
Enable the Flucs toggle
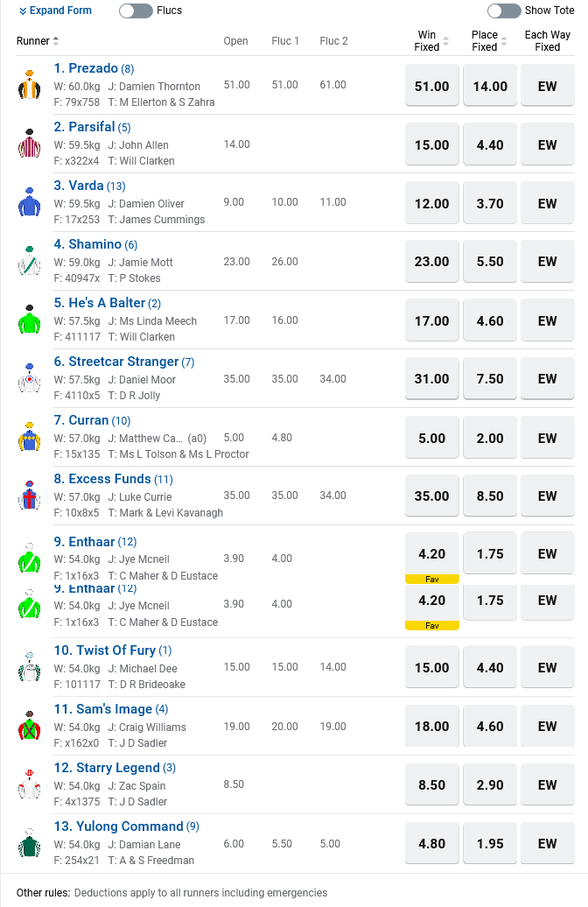tap(135, 11)
